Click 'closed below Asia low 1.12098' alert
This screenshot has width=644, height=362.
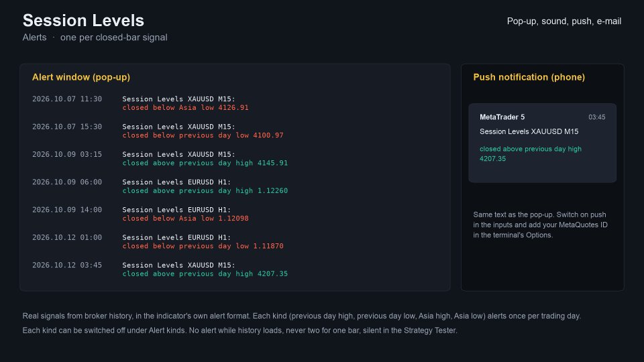[x=185, y=219]
